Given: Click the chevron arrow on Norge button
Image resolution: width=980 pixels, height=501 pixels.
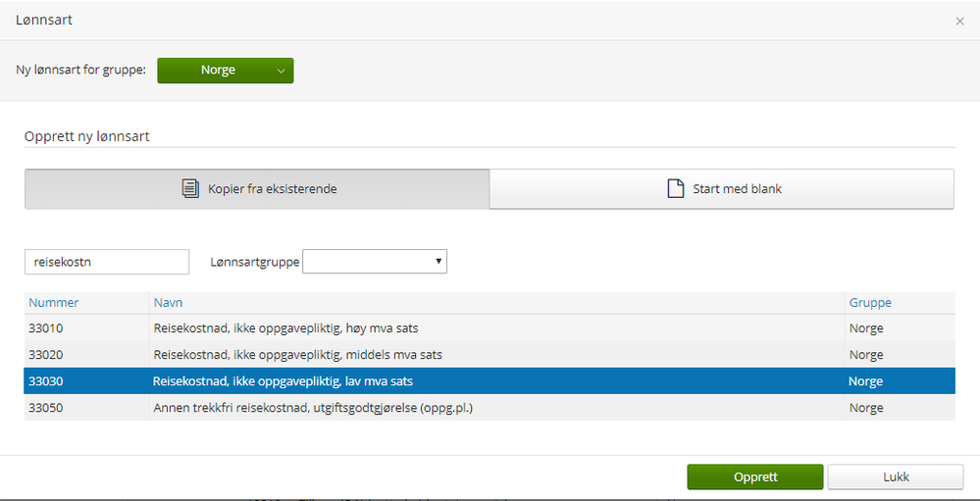Looking at the screenshot, I should pyautogui.click(x=281, y=71).
